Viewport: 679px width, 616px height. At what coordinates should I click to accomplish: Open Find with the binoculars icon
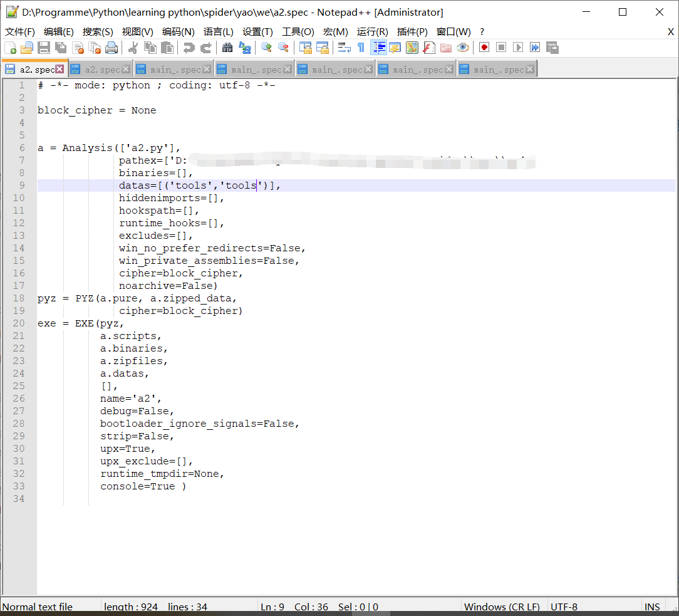click(227, 48)
